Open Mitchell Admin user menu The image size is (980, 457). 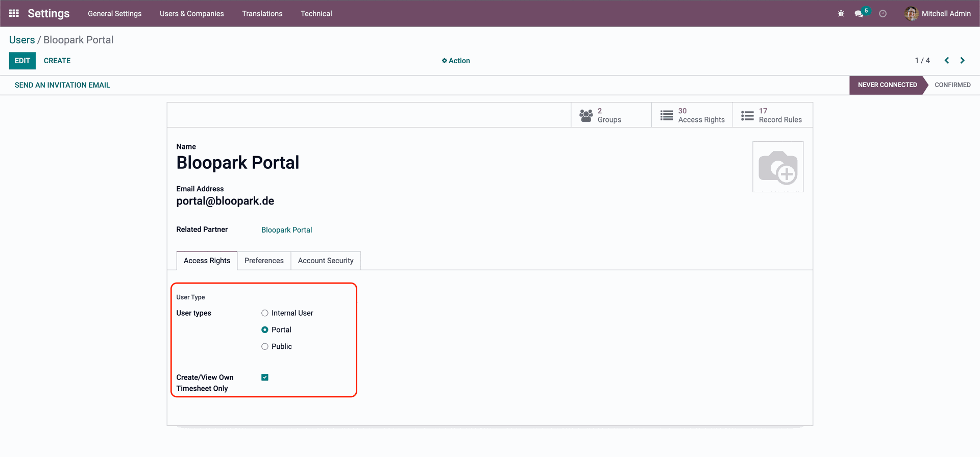(x=938, y=14)
